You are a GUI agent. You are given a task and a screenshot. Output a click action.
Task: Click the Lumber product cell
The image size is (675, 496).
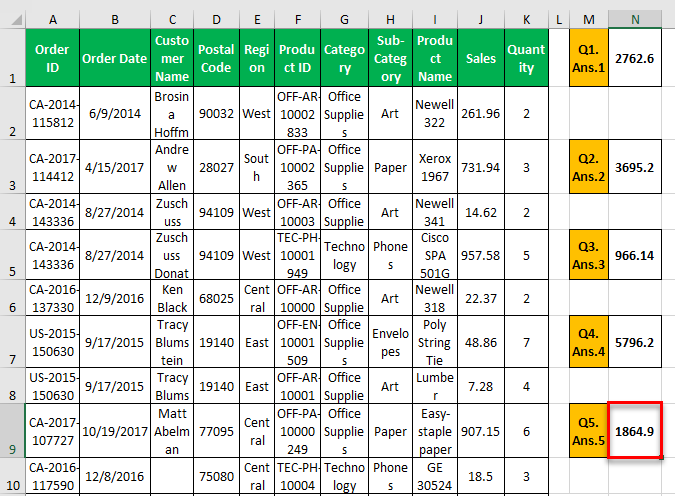(435, 386)
